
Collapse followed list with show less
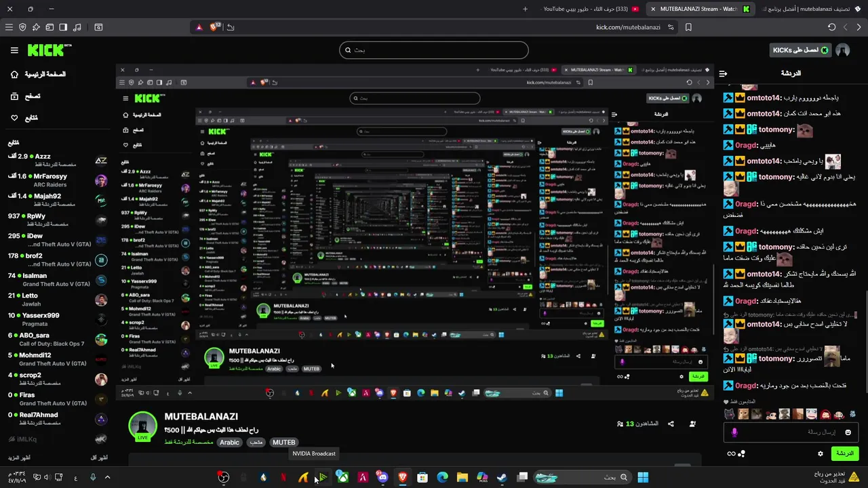(x=99, y=457)
